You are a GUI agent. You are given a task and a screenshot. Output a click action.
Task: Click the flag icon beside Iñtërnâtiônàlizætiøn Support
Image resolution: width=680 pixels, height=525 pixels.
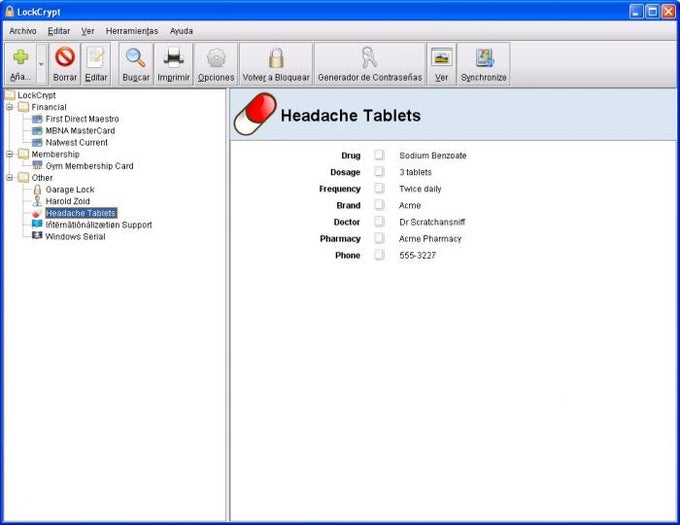pos(37,224)
